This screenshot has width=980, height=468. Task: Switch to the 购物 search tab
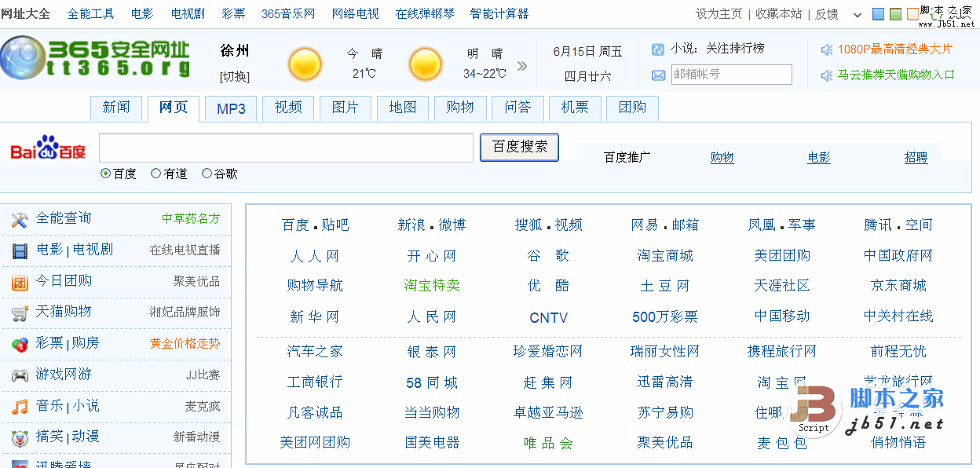pyautogui.click(x=460, y=108)
